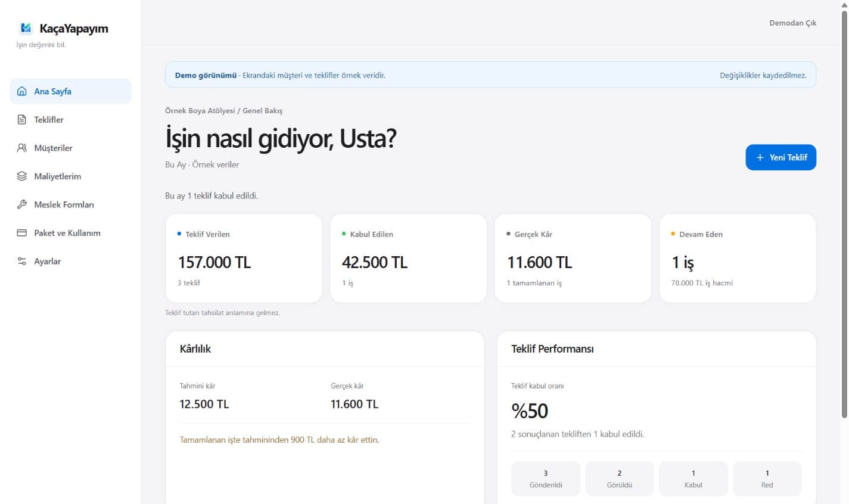The image size is (849, 504).
Task: Click the 'Gerçek kâr' label in Kârlılık
Action: pyautogui.click(x=347, y=386)
